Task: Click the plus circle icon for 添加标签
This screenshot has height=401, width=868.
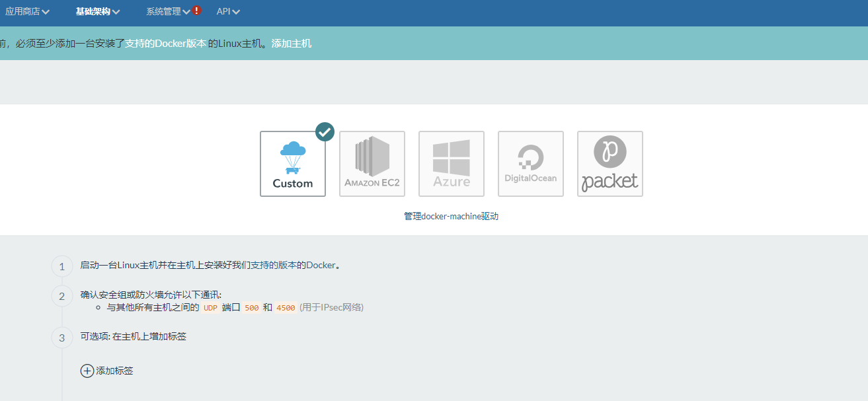Action: tap(87, 371)
